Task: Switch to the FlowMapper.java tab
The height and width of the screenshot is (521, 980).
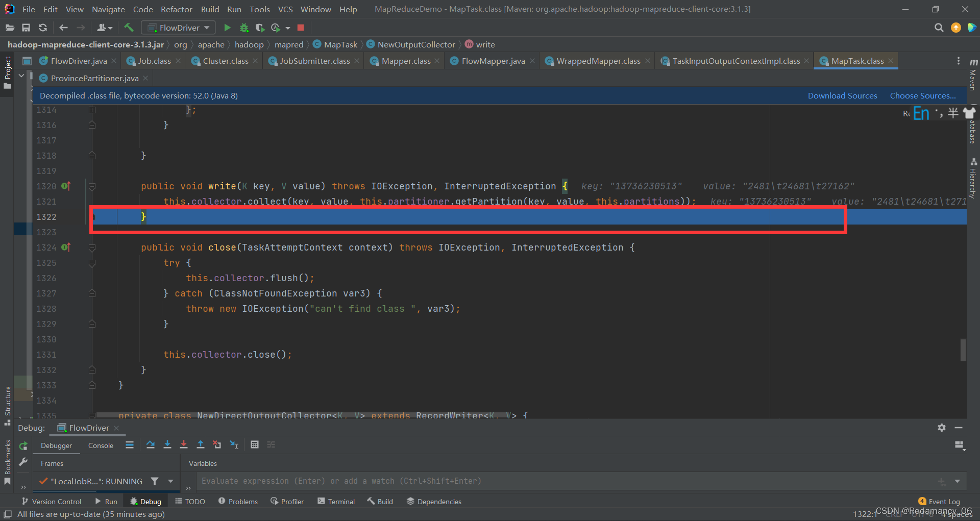Action: tap(493, 61)
